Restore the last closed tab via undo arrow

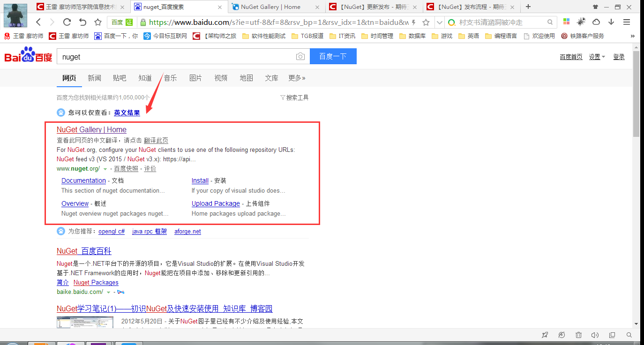click(x=82, y=22)
